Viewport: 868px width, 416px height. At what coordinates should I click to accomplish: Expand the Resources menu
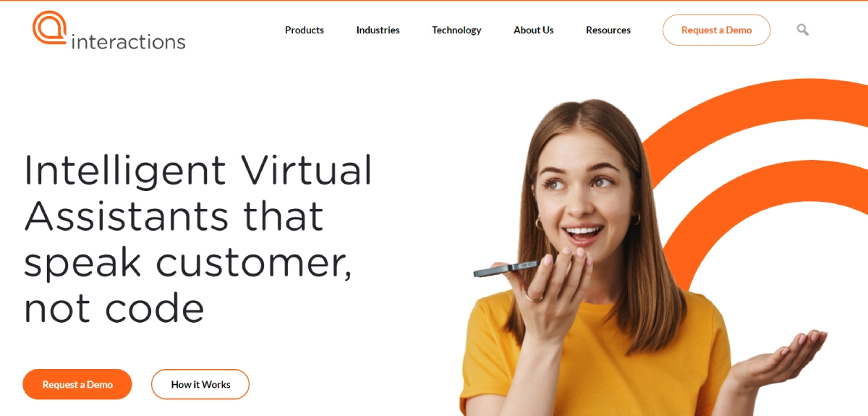tap(608, 30)
